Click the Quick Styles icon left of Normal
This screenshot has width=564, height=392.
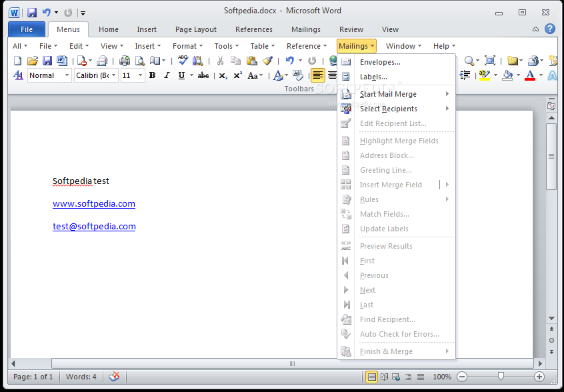pyautogui.click(x=18, y=75)
